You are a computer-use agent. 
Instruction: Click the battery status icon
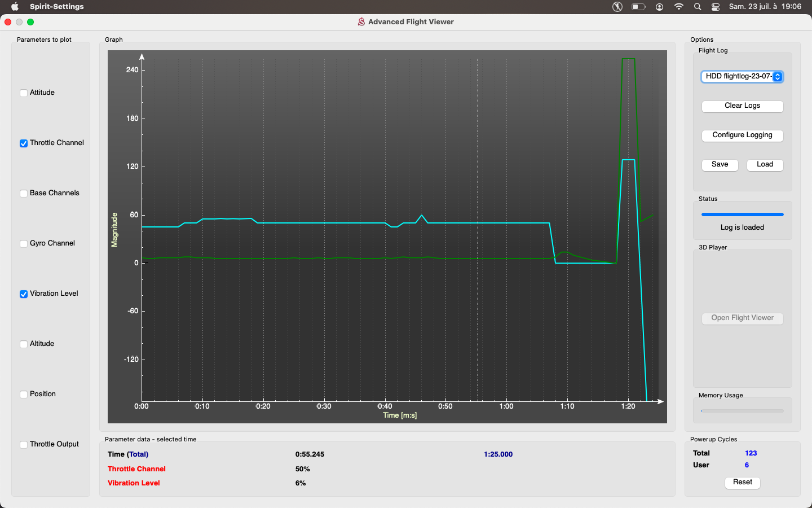[638, 7]
